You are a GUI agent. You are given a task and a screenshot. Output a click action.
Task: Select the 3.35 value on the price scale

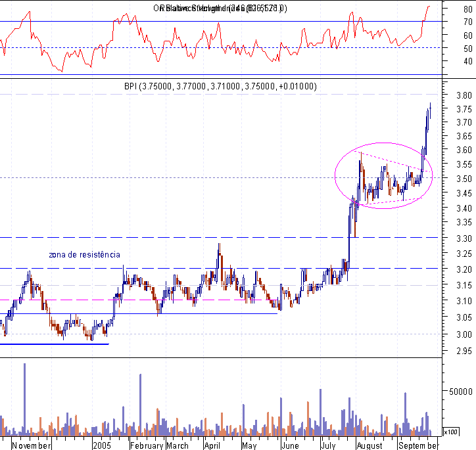pyautogui.click(x=464, y=223)
